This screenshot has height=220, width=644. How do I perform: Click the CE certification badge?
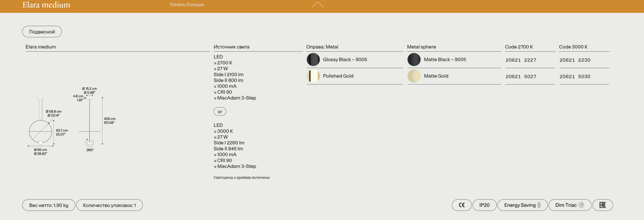[462, 205]
